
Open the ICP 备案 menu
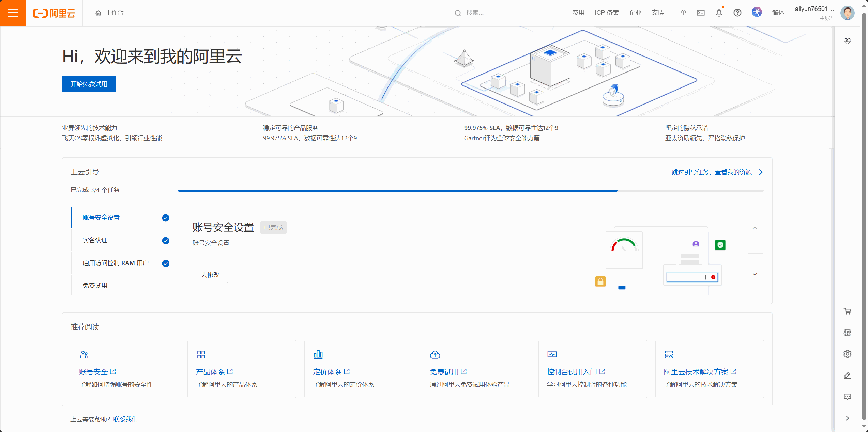(x=607, y=13)
